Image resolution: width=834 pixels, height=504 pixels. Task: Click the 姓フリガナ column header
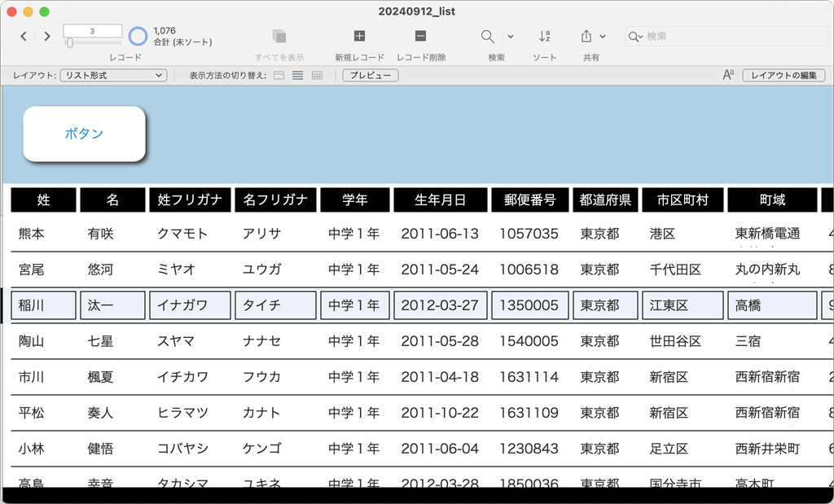pos(190,200)
